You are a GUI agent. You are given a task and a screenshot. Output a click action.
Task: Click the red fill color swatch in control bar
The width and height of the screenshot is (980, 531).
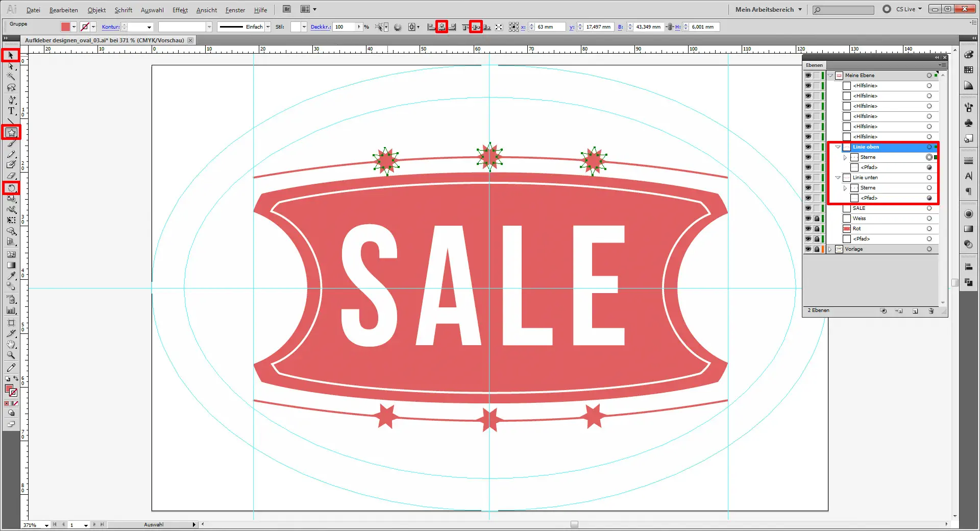tap(65, 27)
